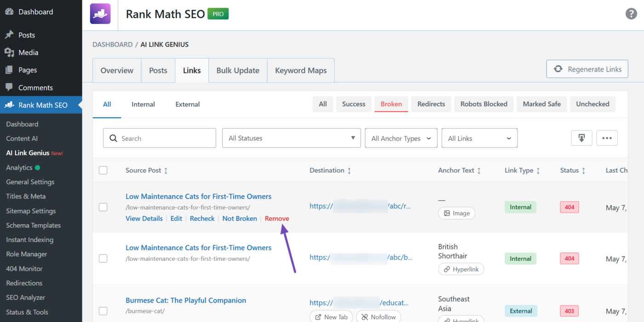This screenshot has width=644, height=322.
Task: Click the Dashboard gauge icon in sidebar
Action: click(9, 12)
